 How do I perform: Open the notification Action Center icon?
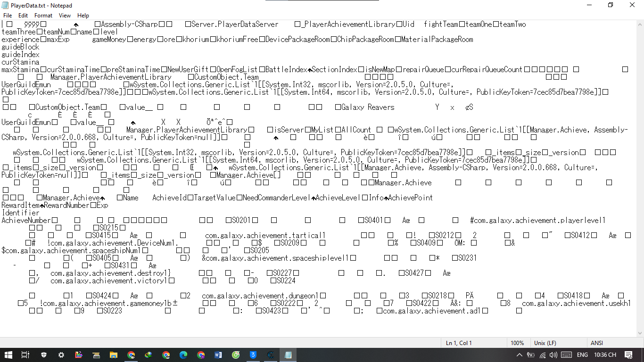click(629, 354)
